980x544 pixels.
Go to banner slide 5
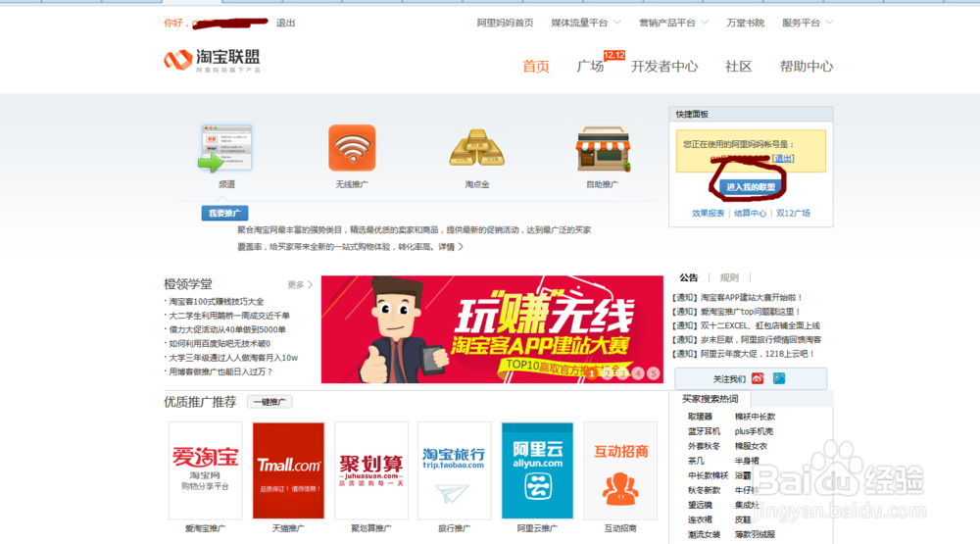(653, 373)
